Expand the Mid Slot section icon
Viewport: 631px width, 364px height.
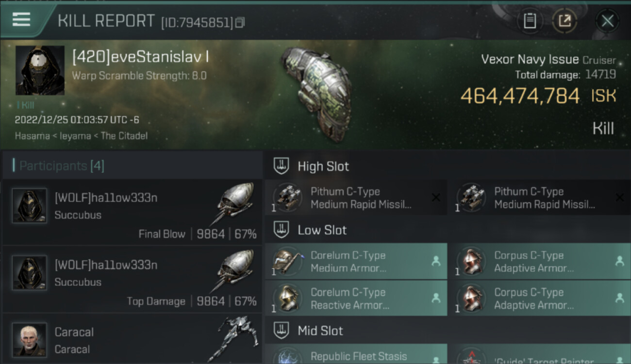(281, 331)
